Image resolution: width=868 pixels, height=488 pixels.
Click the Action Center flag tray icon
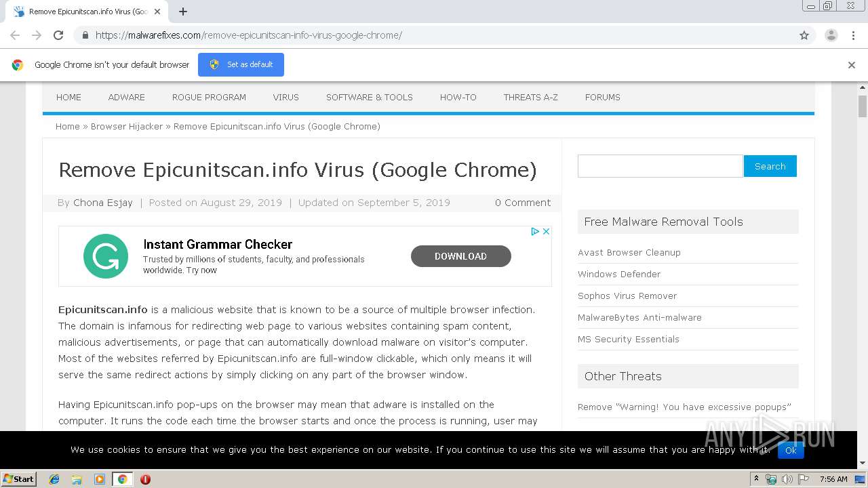[x=803, y=479]
